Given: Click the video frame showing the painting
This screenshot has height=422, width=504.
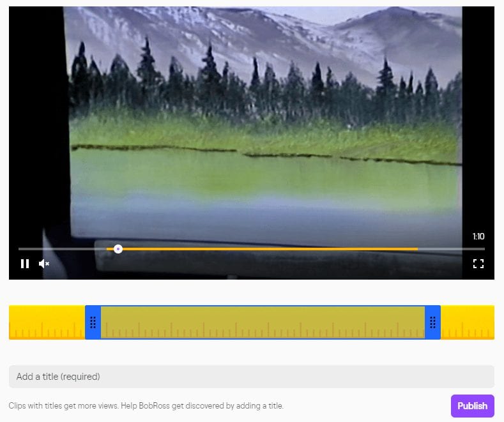Looking at the screenshot, I should (x=251, y=128).
